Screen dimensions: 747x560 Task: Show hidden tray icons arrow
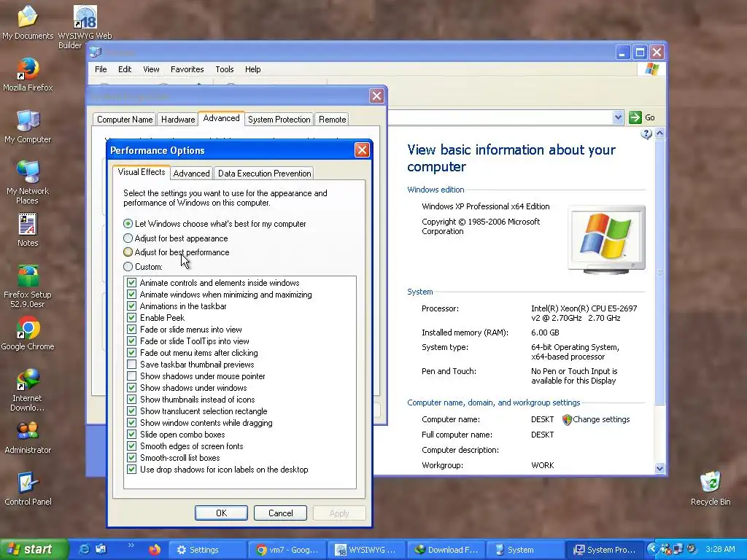click(651, 549)
